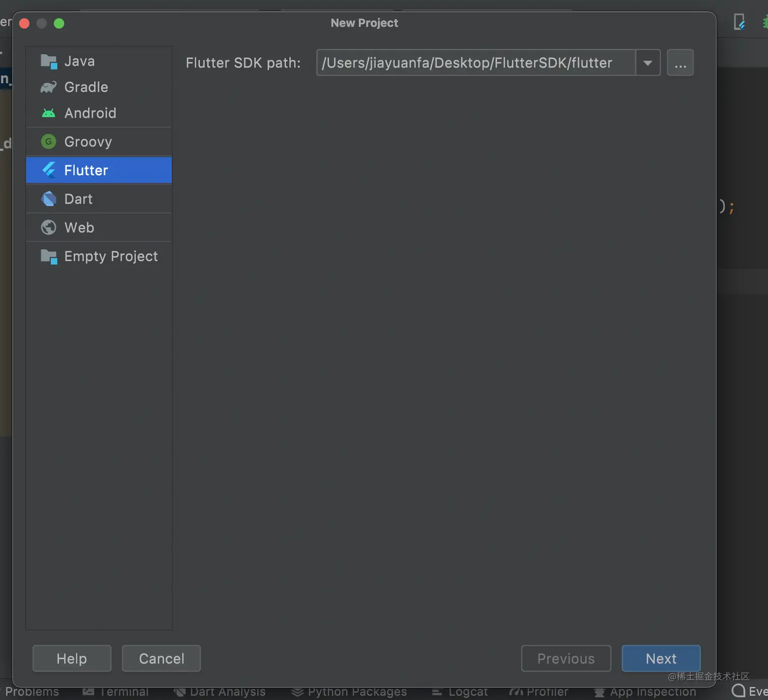This screenshot has width=768, height=700.
Task: Click inside the Flutter SDK path field
Action: coord(476,63)
